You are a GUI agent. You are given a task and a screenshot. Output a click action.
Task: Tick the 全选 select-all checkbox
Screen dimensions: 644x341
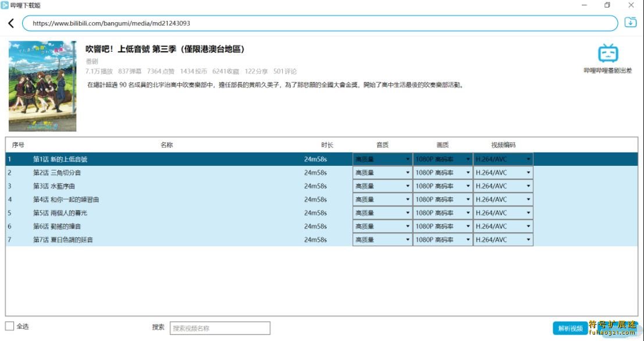coord(9,326)
